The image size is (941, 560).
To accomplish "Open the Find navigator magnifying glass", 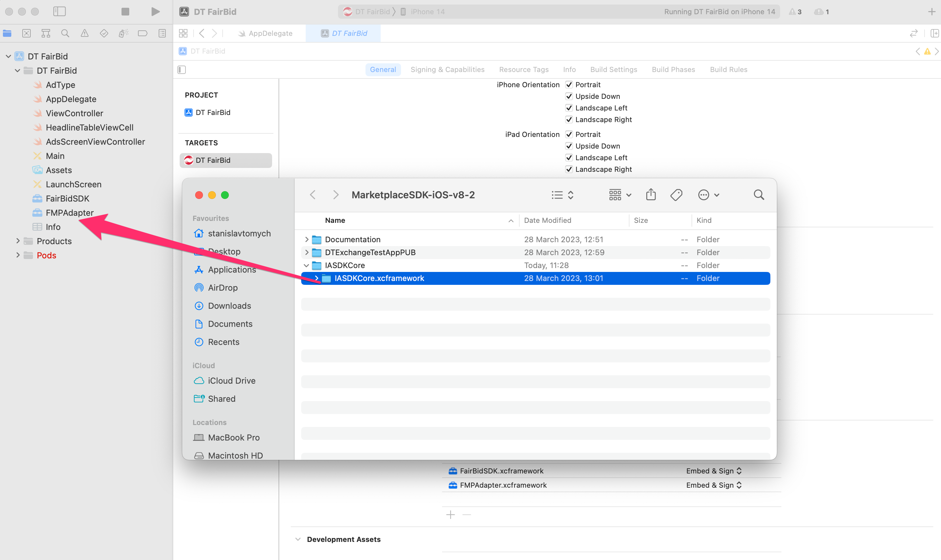I will [x=65, y=33].
